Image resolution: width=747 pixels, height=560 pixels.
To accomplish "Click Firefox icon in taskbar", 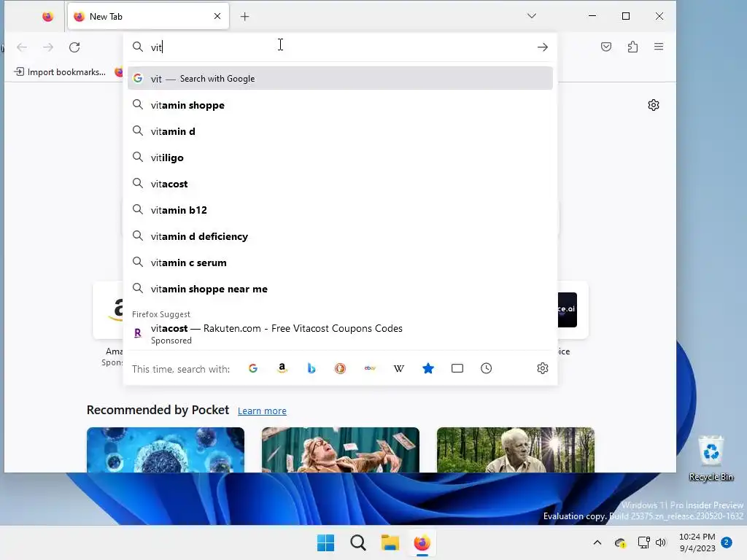I will 422,542.
